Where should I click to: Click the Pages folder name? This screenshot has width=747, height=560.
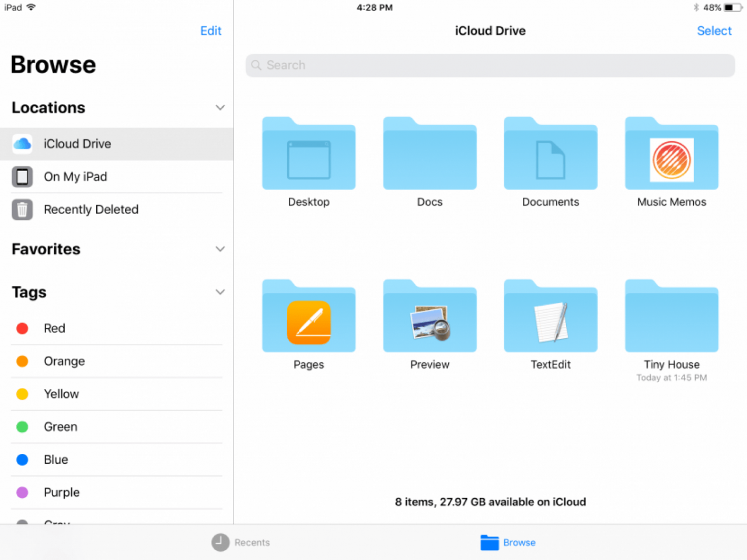(309, 365)
